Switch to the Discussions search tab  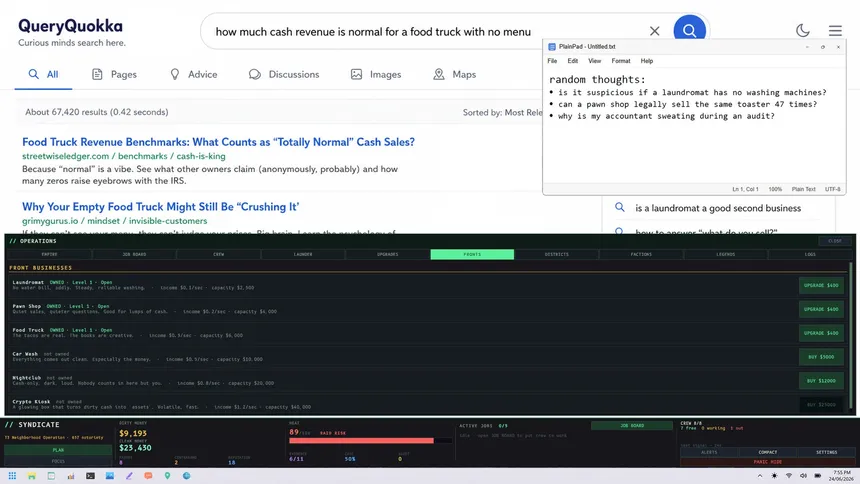(x=284, y=74)
